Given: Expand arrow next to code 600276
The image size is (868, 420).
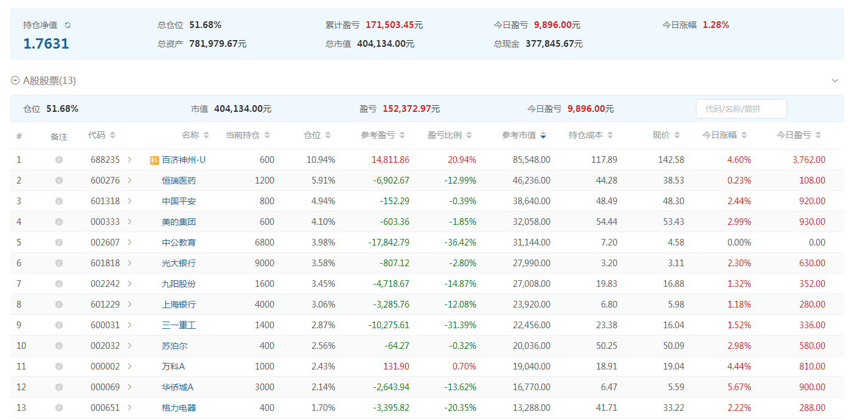Looking at the screenshot, I should point(130,181).
